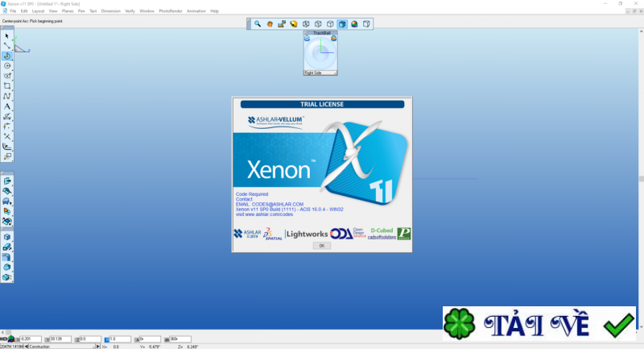Click the wireframe cube display icon

click(x=306, y=24)
